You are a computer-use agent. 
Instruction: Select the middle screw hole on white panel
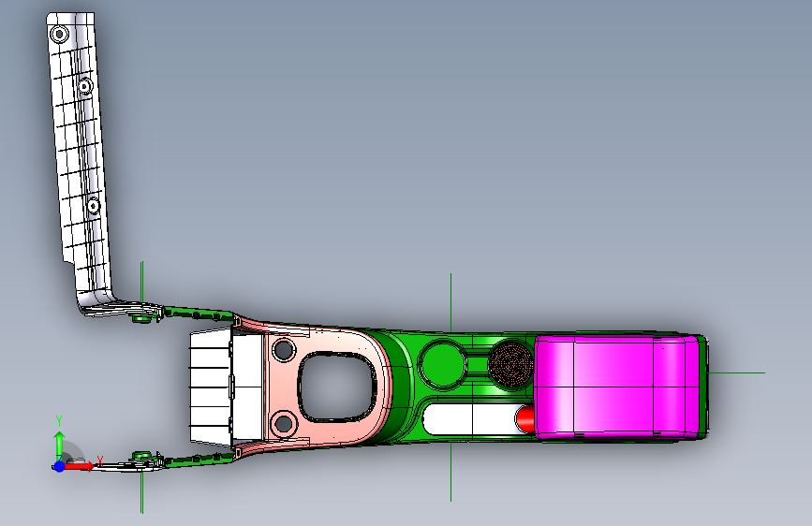coord(85,86)
